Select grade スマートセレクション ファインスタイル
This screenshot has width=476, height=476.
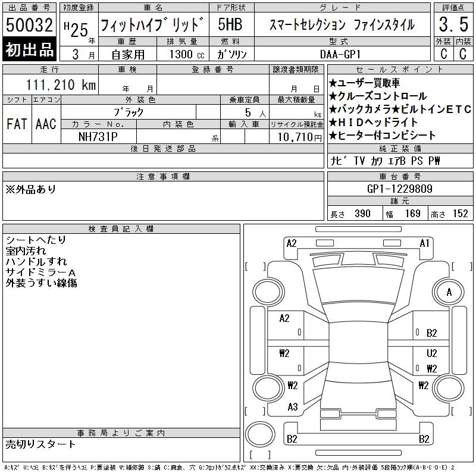[x=342, y=24]
